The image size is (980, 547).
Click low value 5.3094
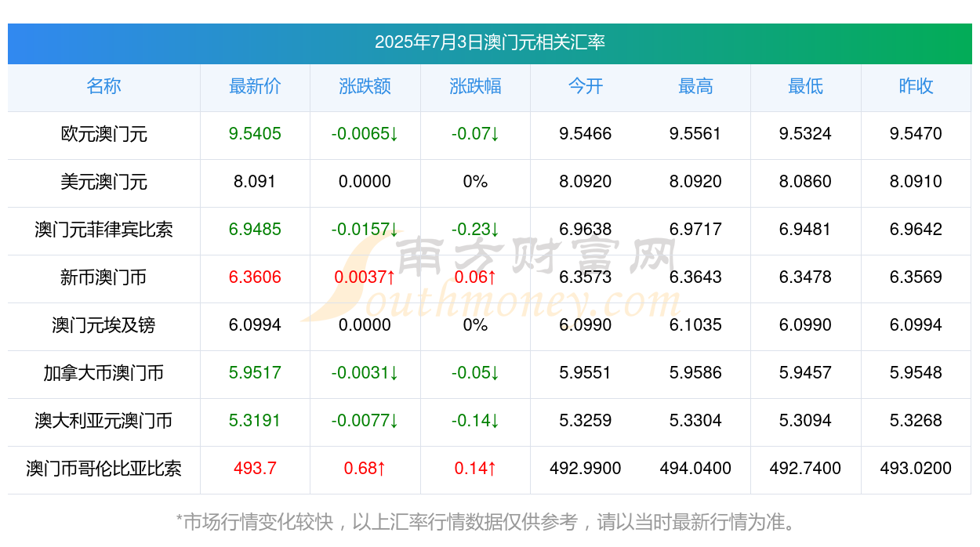pyautogui.click(x=805, y=421)
